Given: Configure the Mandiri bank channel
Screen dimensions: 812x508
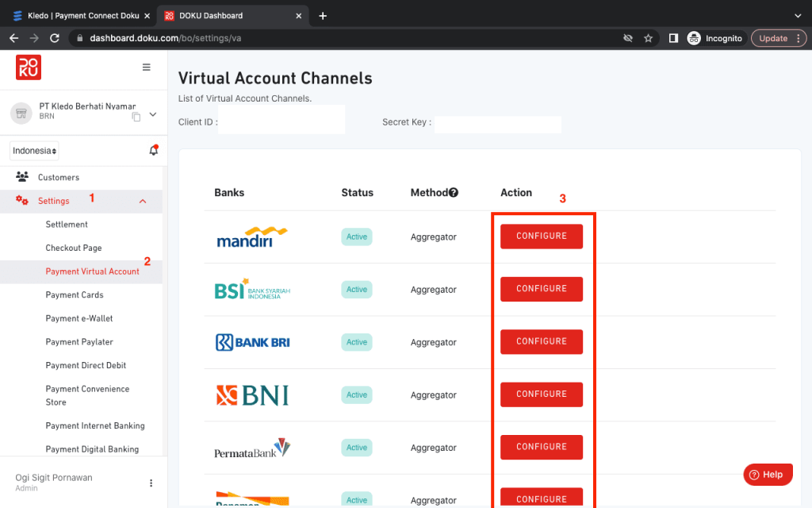Looking at the screenshot, I should click(542, 237).
